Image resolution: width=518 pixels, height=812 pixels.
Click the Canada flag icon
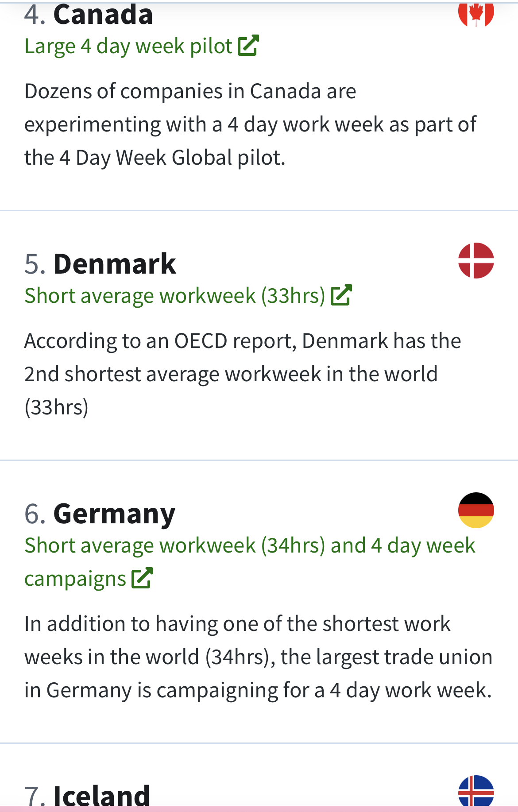point(476,14)
